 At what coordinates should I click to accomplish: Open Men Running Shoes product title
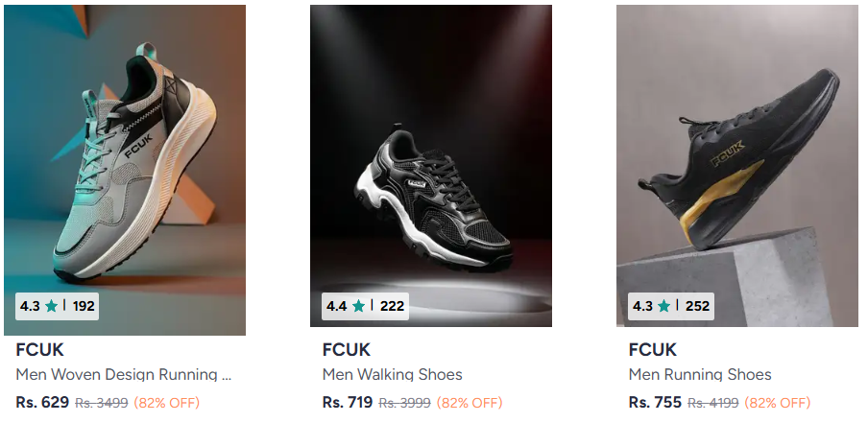click(700, 374)
